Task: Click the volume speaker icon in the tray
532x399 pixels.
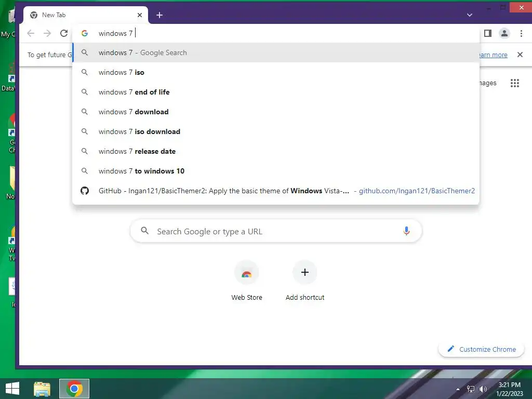Action: point(483,389)
